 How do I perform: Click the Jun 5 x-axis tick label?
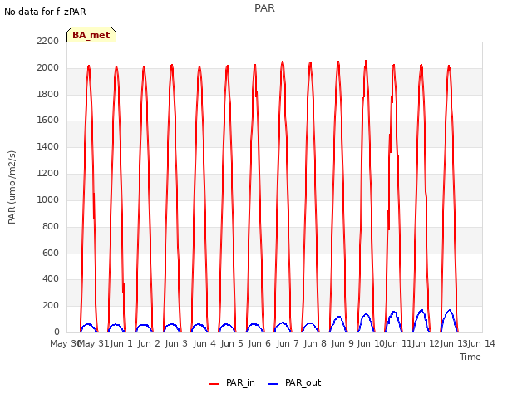(232, 343)
